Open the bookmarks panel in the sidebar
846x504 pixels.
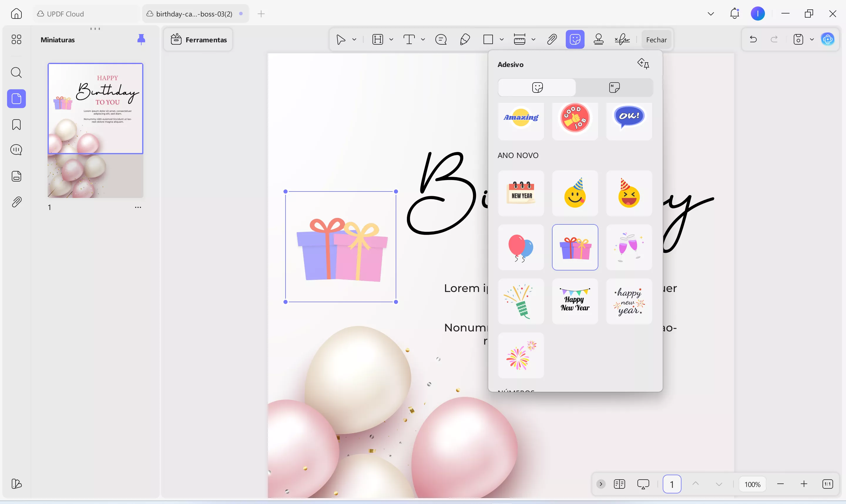[16, 125]
